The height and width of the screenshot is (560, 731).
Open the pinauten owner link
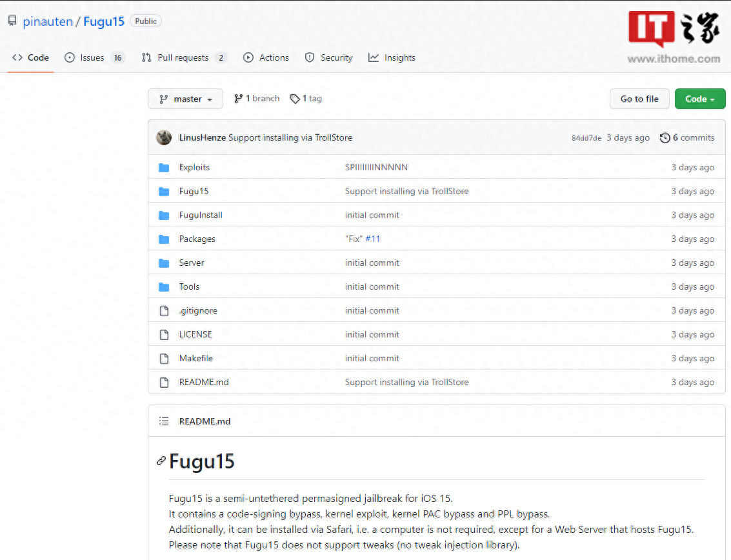48,21
